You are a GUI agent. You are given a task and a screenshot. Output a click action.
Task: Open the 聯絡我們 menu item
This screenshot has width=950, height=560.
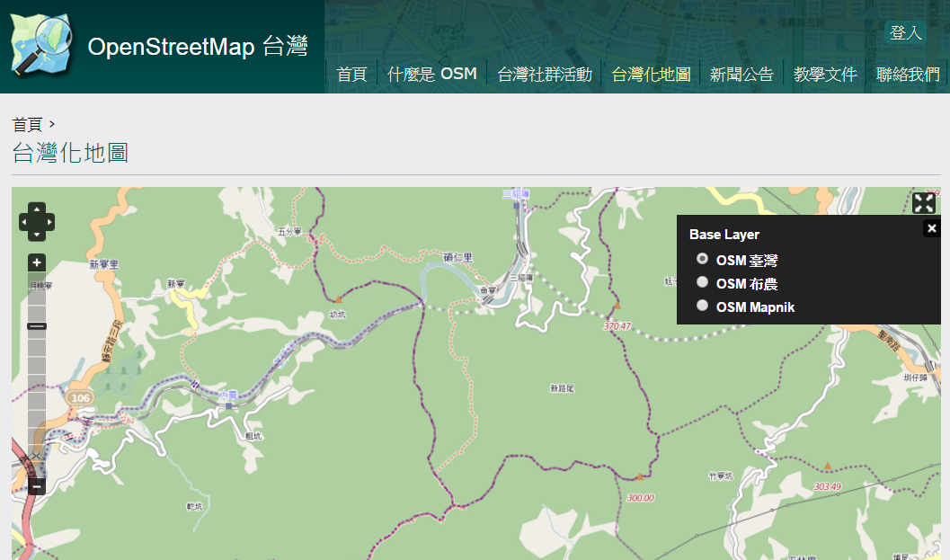(908, 75)
